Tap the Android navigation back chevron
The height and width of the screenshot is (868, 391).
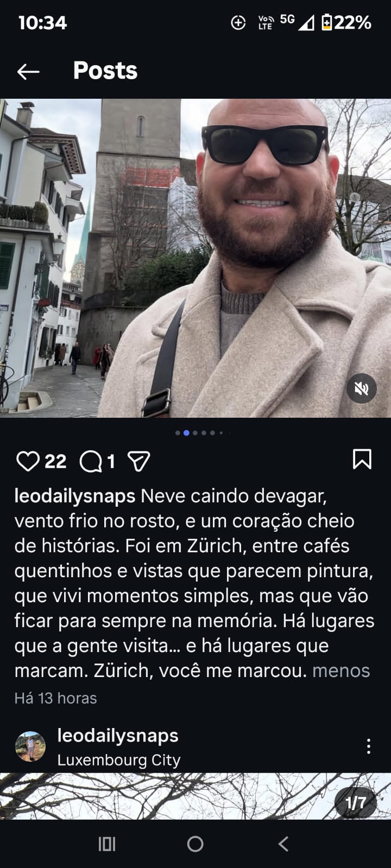(283, 844)
